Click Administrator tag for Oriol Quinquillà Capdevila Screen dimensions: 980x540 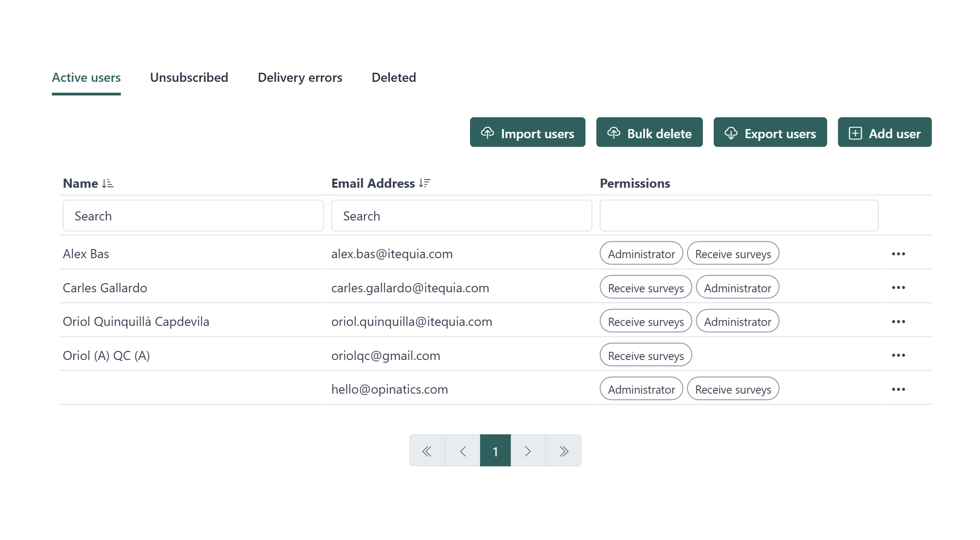[738, 321]
